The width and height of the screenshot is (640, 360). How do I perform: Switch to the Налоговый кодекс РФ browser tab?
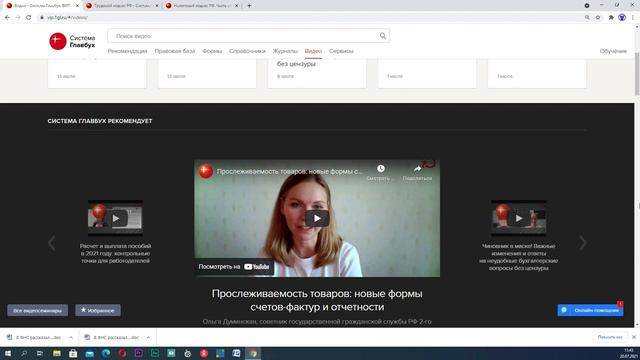coord(202,6)
